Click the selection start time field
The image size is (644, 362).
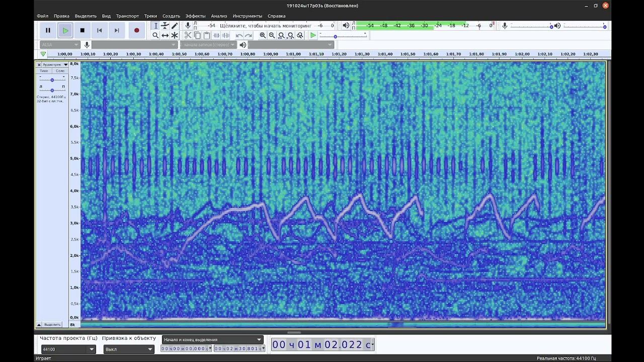[186, 348]
